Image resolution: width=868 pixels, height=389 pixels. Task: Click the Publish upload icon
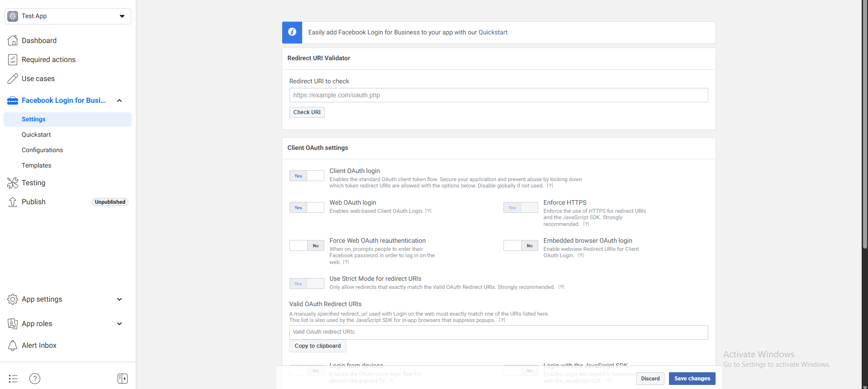point(13,202)
